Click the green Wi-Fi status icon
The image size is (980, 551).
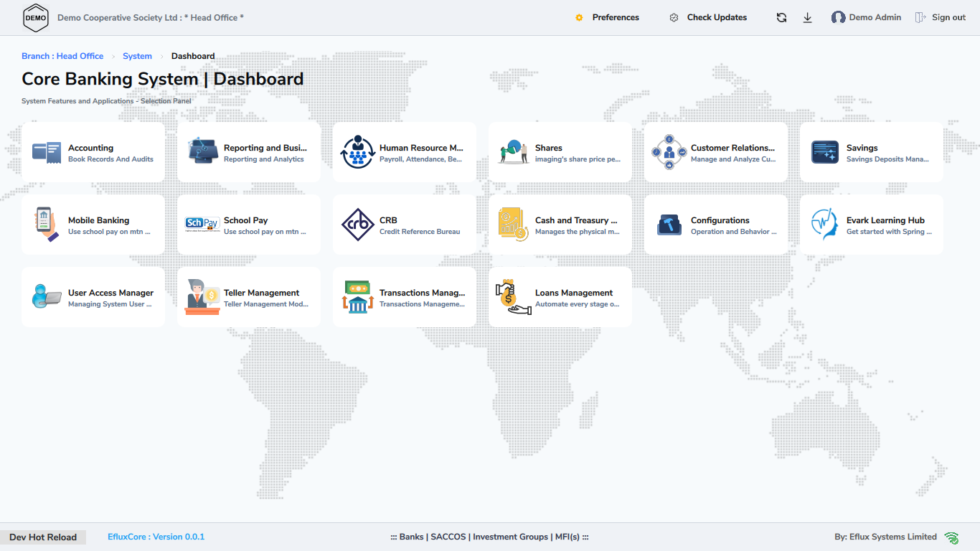pos(951,537)
